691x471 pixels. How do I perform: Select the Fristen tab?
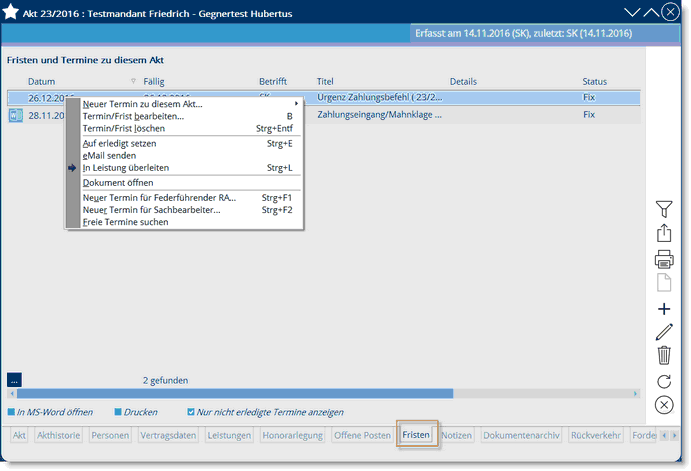click(416, 435)
